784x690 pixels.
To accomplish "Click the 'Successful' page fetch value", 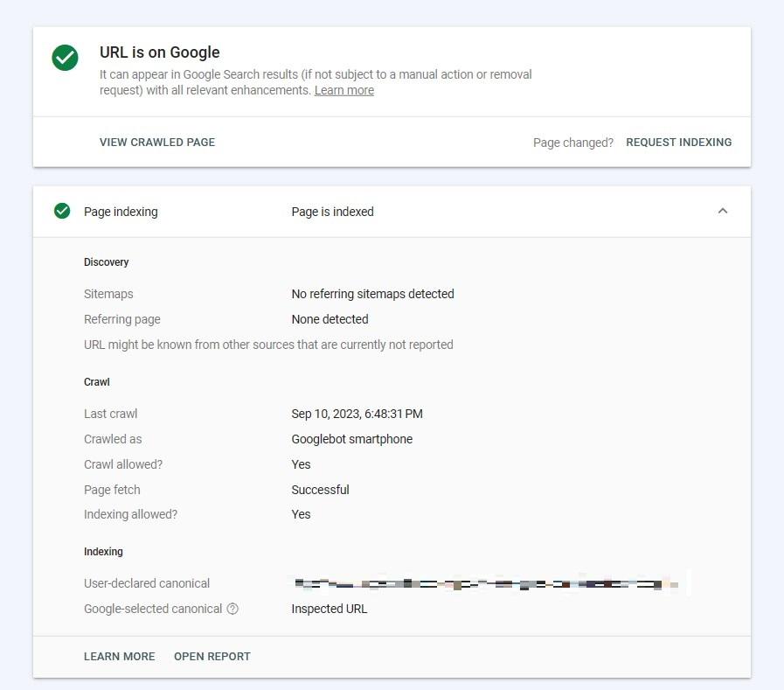I will pos(320,490).
